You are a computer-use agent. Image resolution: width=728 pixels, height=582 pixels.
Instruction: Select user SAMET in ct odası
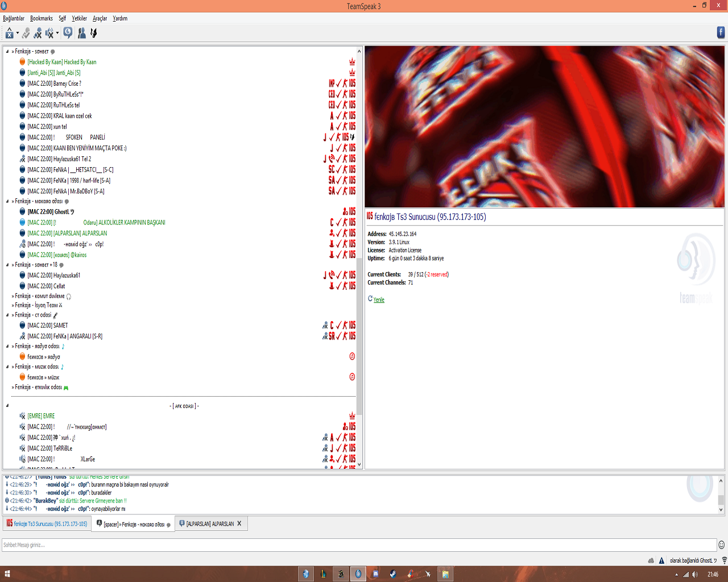click(x=48, y=326)
